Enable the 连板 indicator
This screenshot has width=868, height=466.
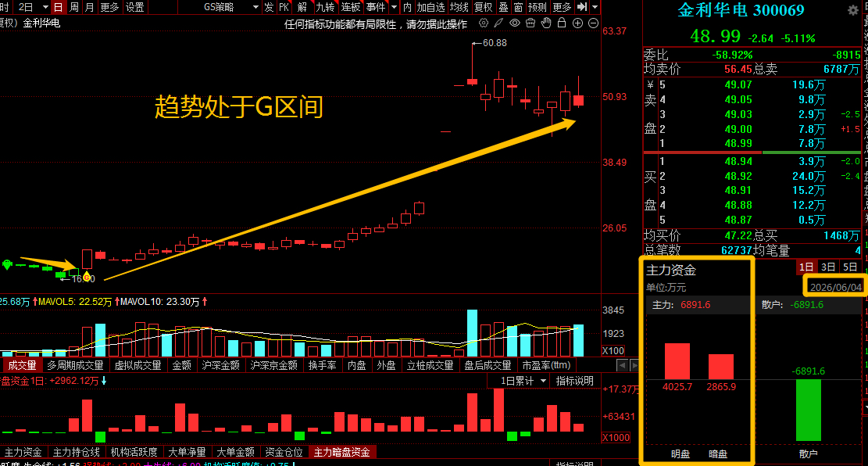coord(351,7)
